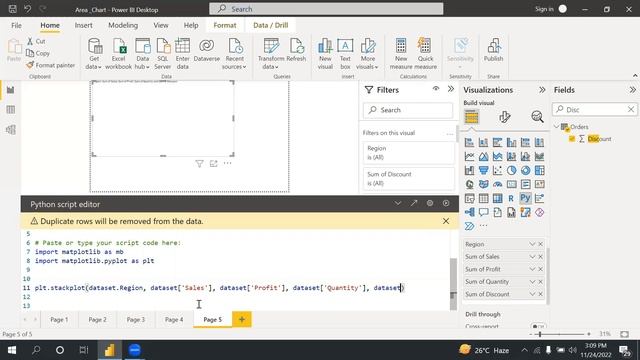
Task: Switch to the View ribbon tab
Action: pos(161,25)
